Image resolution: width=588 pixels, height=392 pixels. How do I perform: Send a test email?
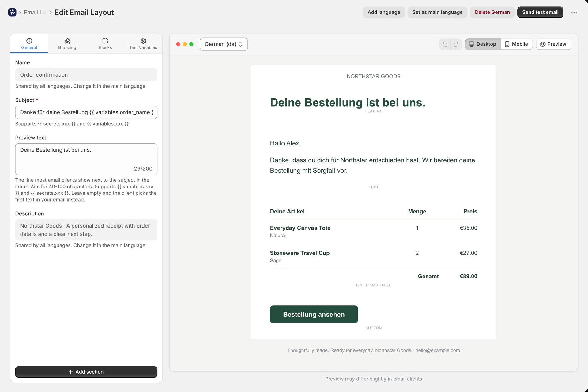point(540,12)
